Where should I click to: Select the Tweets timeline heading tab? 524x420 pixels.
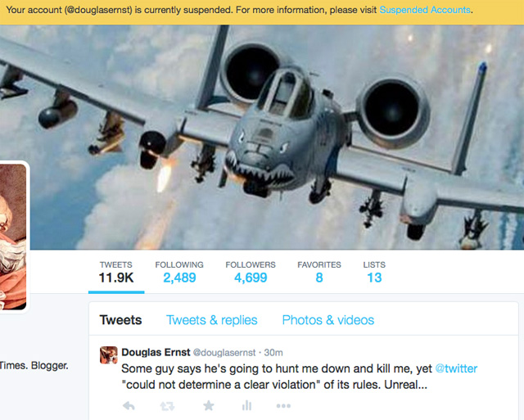120,320
